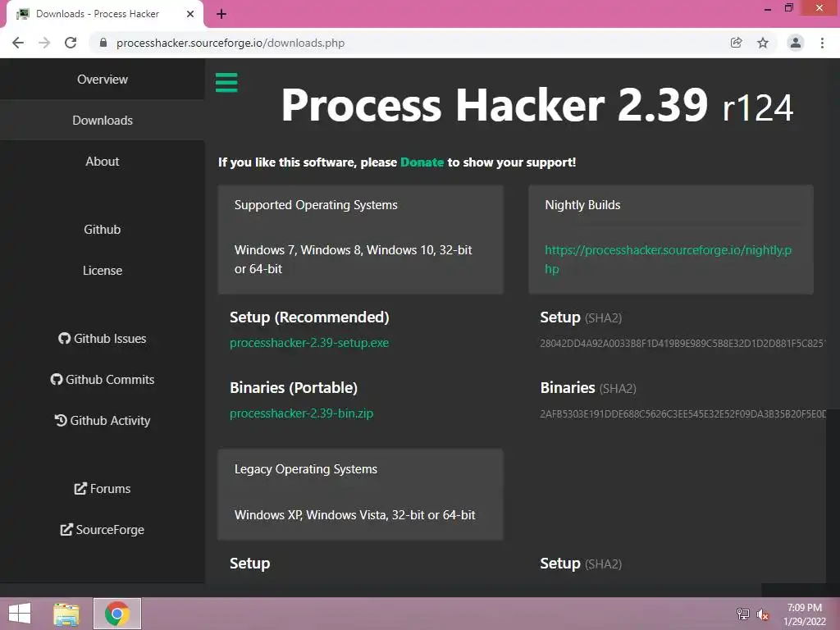840x630 pixels.
Task: Click the address bar URL field
Action: (413, 43)
